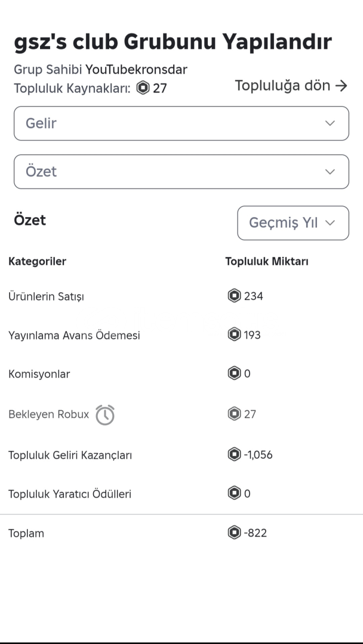
Task: Click the Topluluk Miktarı column header
Action: tap(266, 261)
